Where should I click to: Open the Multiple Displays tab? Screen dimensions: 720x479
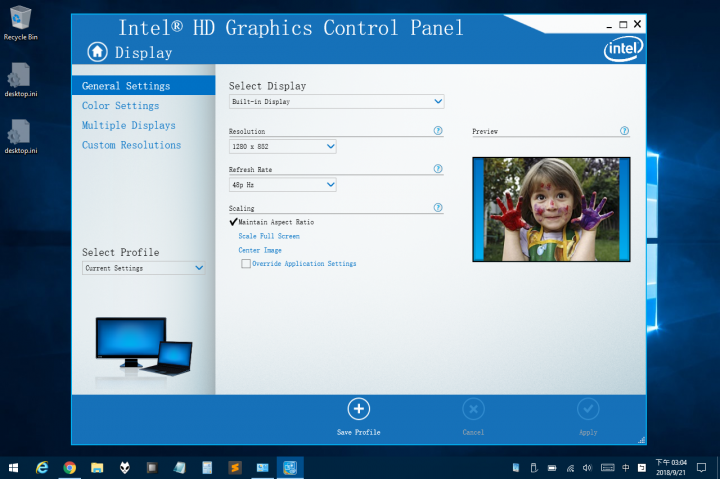coord(129,125)
